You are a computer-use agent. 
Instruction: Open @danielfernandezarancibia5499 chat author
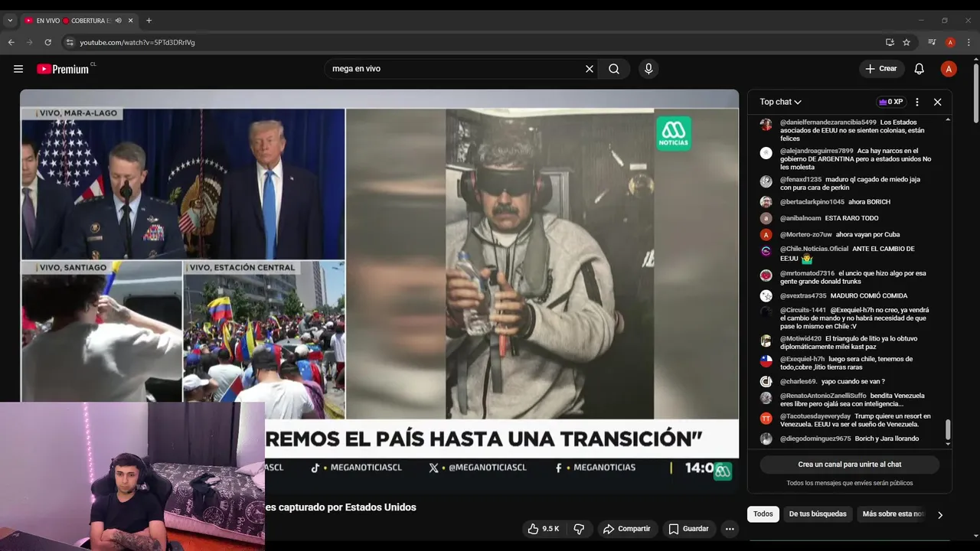(x=828, y=122)
